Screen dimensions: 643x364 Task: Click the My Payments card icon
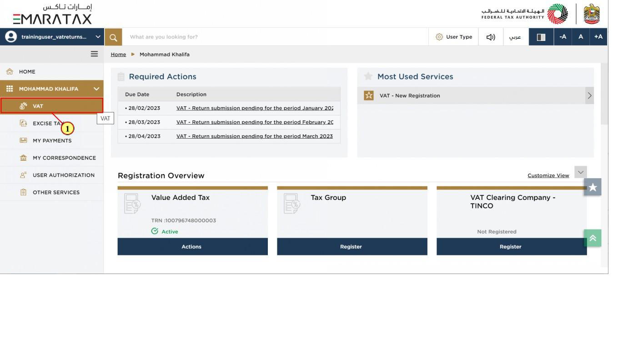tap(23, 140)
